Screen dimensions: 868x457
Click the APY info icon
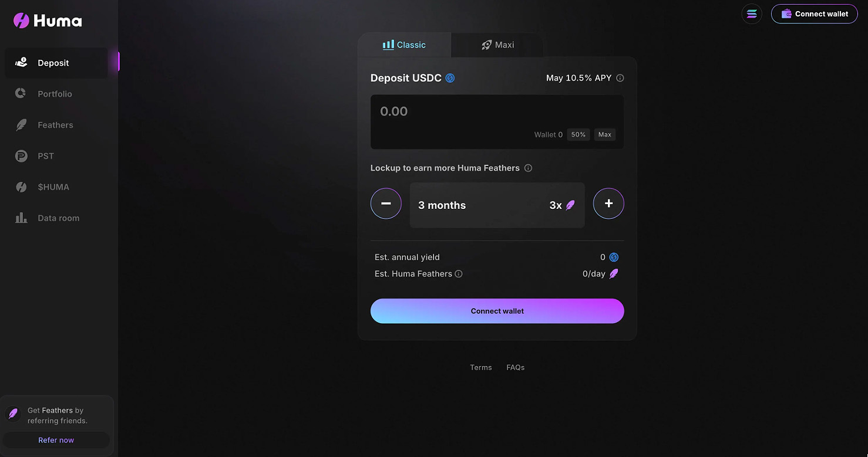(620, 78)
